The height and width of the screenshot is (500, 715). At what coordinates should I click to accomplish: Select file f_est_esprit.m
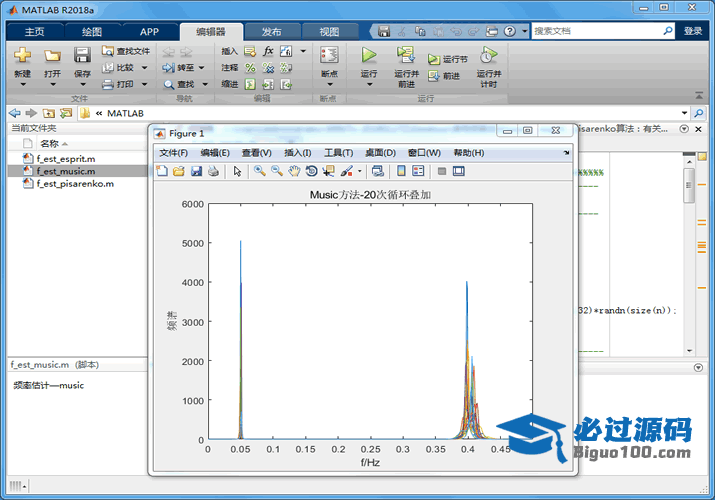(x=66, y=159)
